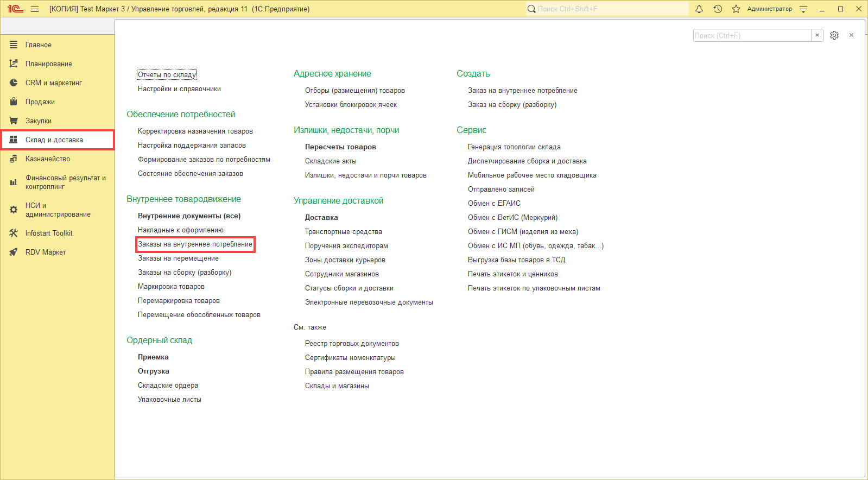Open Корректировка назначения товаров
The height and width of the screenshot is (480, 868).
[x=195, y=131]
